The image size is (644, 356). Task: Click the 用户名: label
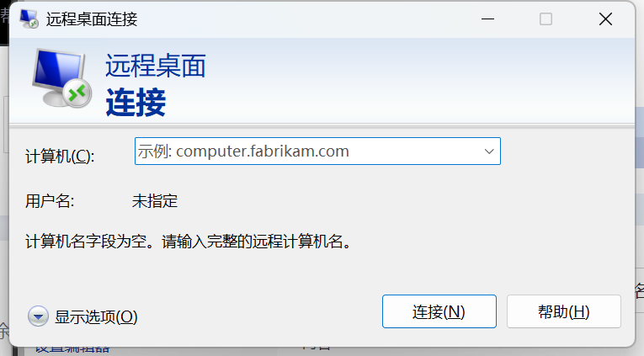(x=50, y=201)
